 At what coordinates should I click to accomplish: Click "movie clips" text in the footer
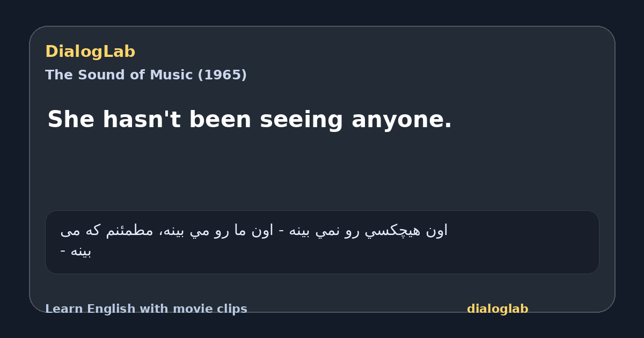click(218, 309)
